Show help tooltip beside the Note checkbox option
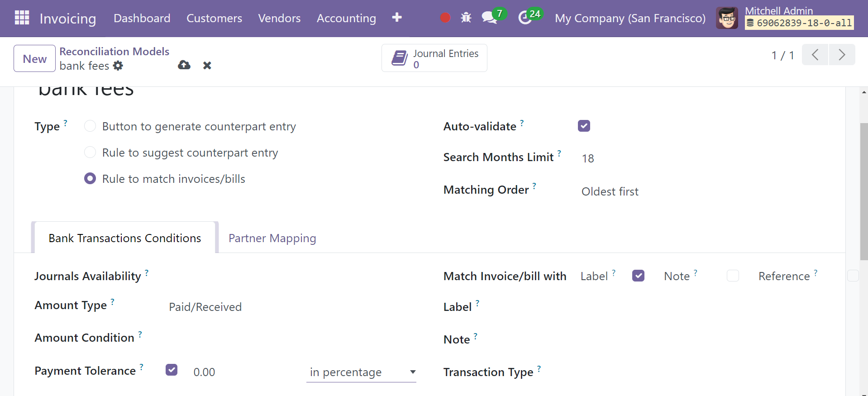868x396 pixels. (x=696, y=272)
